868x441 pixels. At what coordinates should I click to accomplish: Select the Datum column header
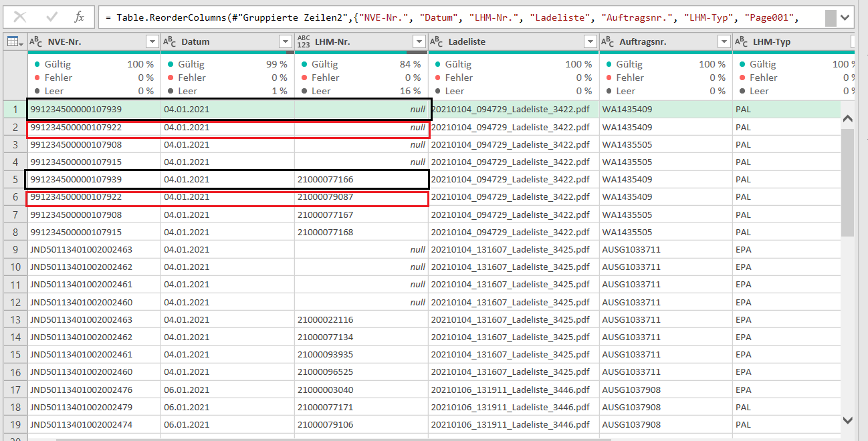228,41
